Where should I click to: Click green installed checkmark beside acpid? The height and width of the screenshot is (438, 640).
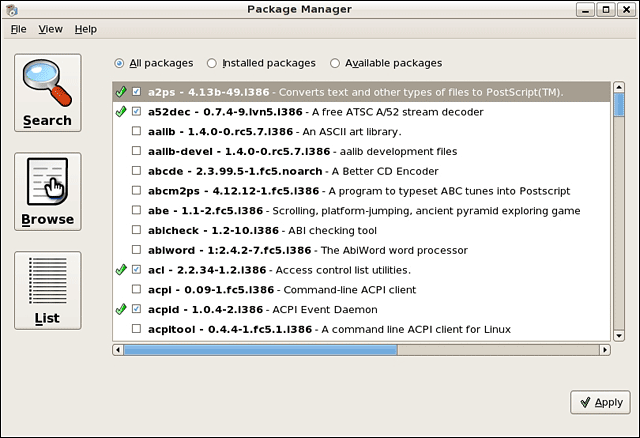121,309
